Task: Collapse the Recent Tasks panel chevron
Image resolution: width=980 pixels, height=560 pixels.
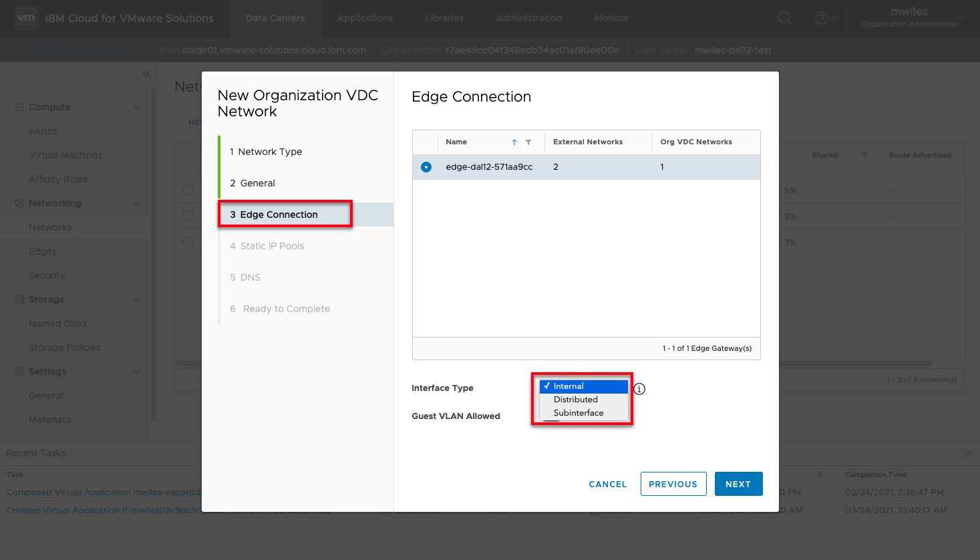Action: (x=968, y=454)
